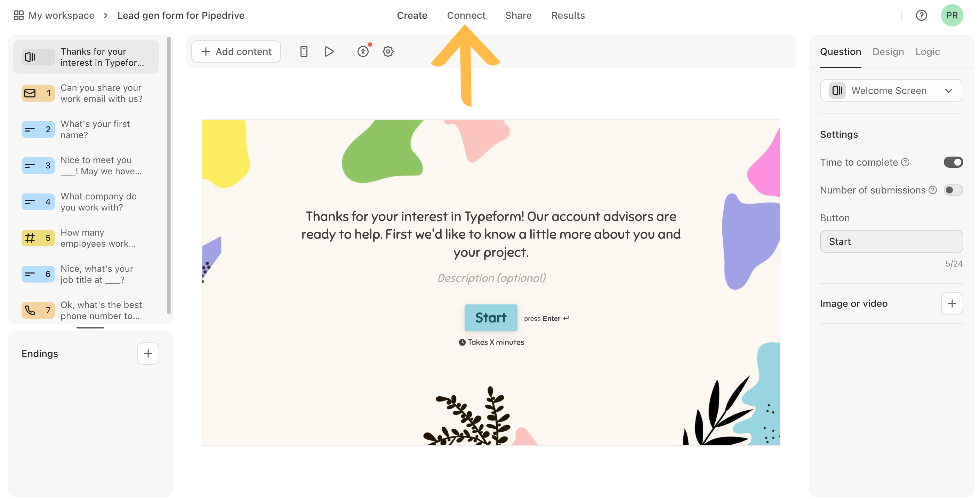Select 'Ok, what's the best phone number' question
The image size is (980, 499).
coord(86,310)
